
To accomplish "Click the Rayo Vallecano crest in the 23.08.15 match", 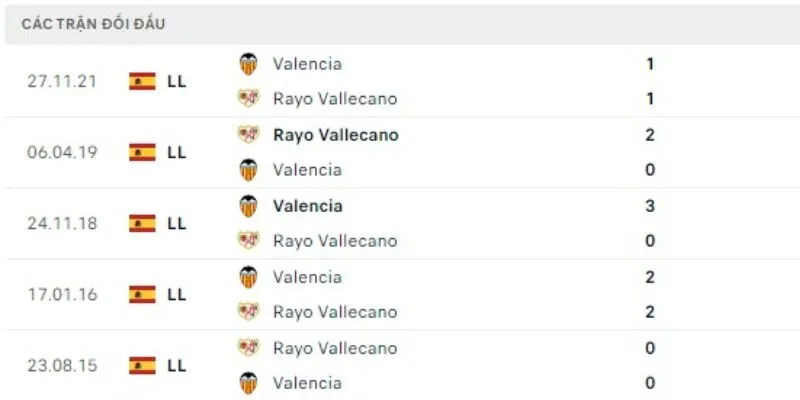I will [248, 348].
